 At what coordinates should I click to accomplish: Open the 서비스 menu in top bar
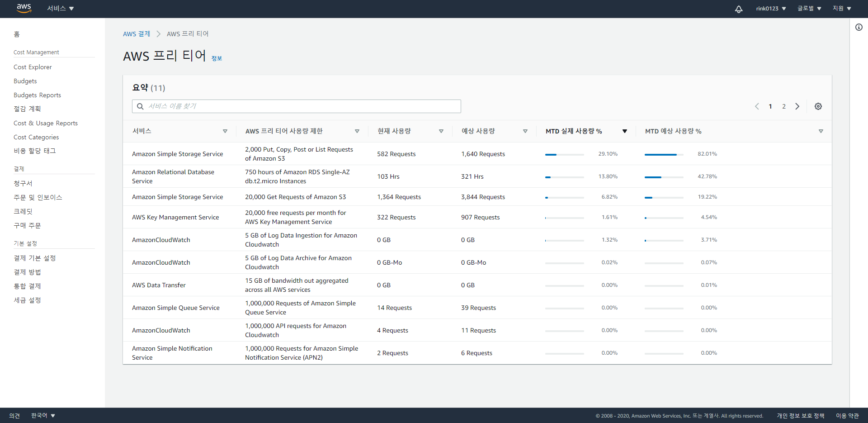tap(61, 9)
